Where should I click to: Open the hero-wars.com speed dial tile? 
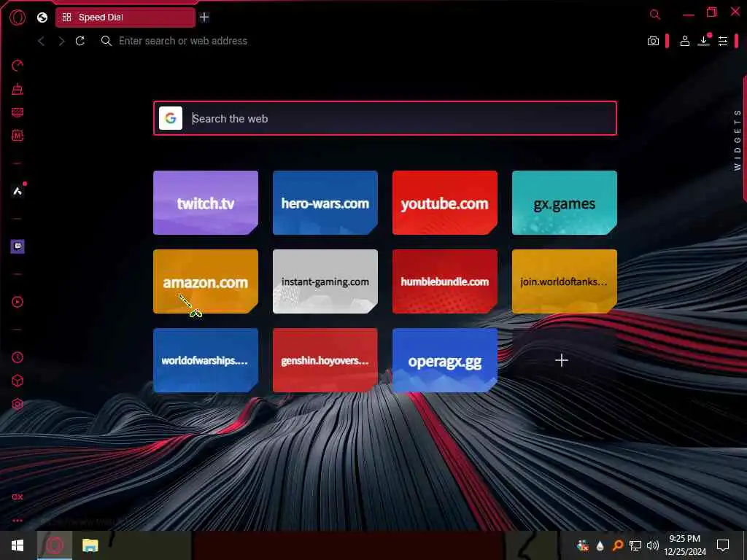click(x=325, y=203)
